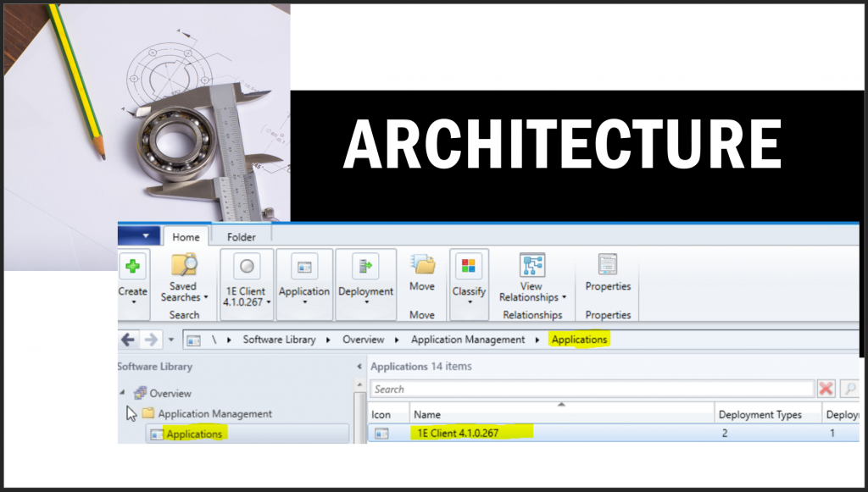The image size is (868, 492).
Task: Click the Applications node icon in tree
Action: tap(157, 434)
